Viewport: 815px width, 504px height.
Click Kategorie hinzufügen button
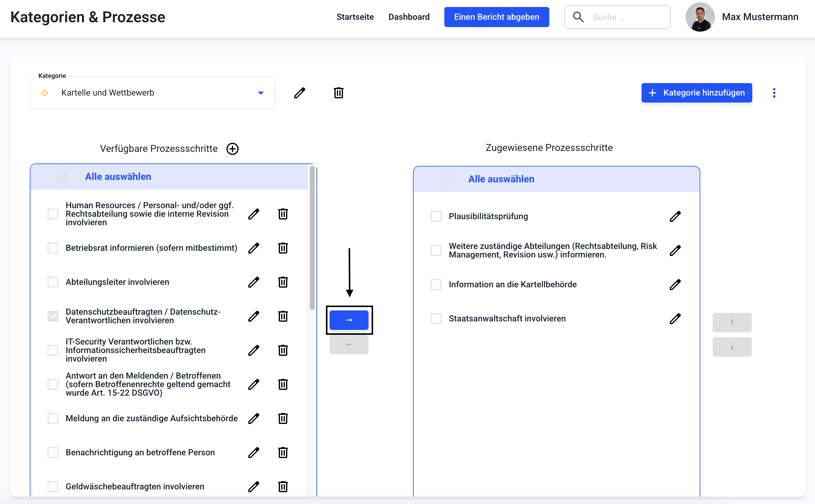point(696,93)
